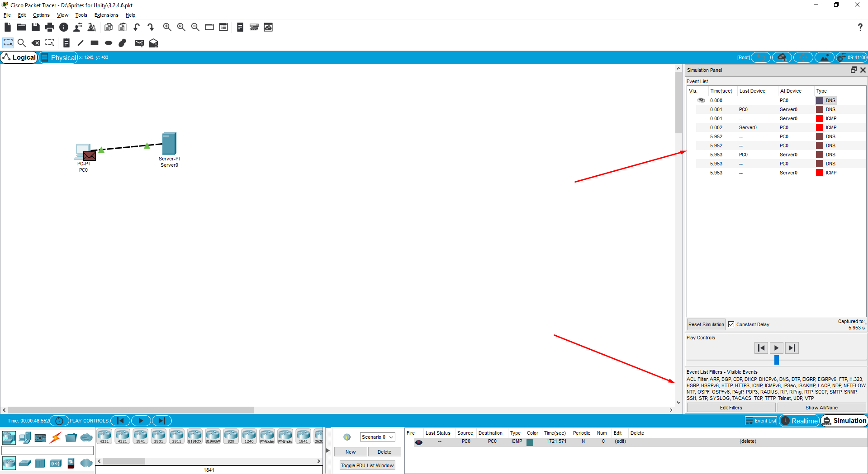
Task: Open Network Information with the 'i' icon
Action: tap(64, 27)
